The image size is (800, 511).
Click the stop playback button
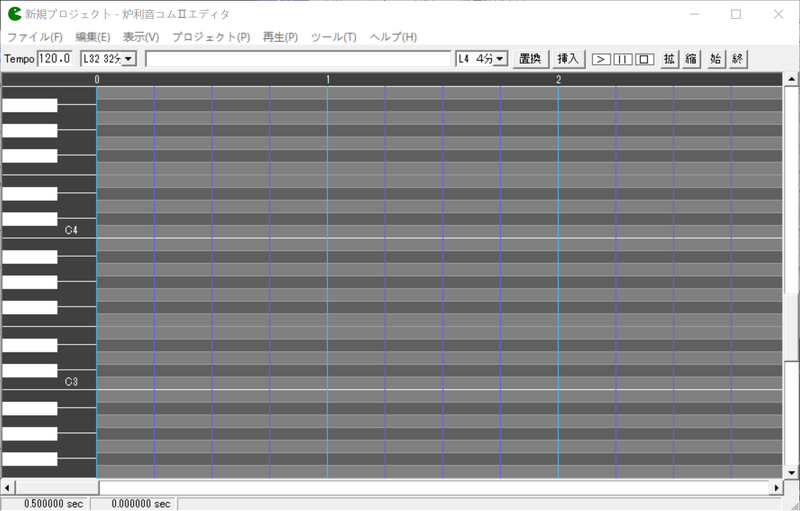pos(645,59)
